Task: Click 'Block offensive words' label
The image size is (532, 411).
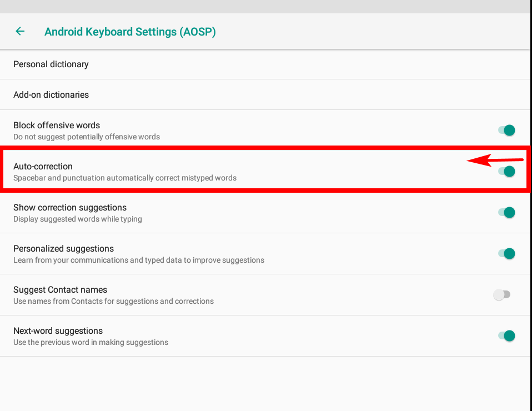Action: coord(57,125)
